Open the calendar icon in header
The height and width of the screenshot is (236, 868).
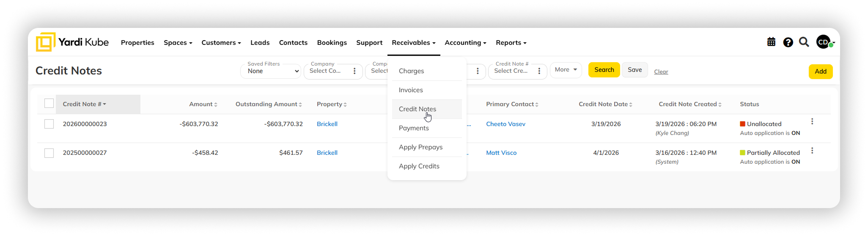point(771,42)
